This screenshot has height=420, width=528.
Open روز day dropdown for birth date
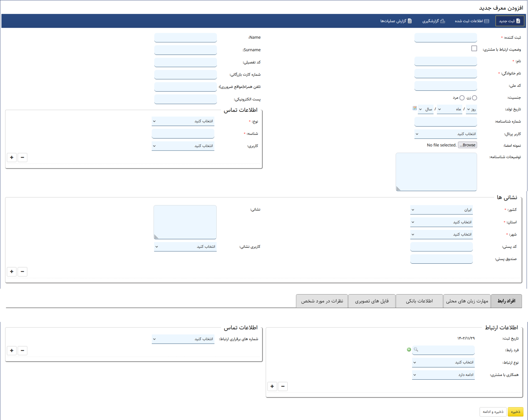[x=471, y=109]
